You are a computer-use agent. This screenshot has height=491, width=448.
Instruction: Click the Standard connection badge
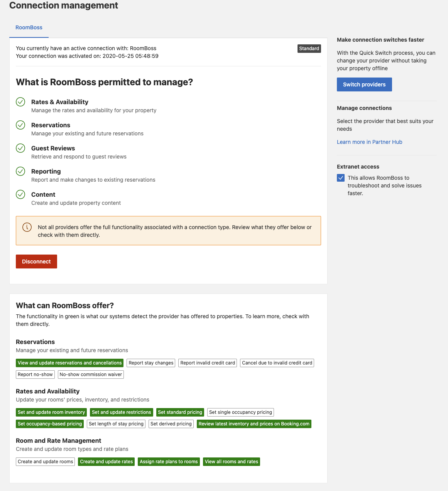point(309,49)
